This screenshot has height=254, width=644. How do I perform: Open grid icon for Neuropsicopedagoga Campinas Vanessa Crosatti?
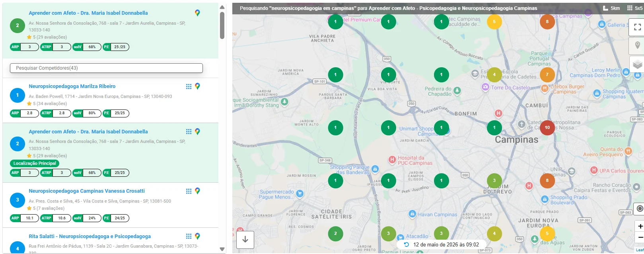pos(189,191)
